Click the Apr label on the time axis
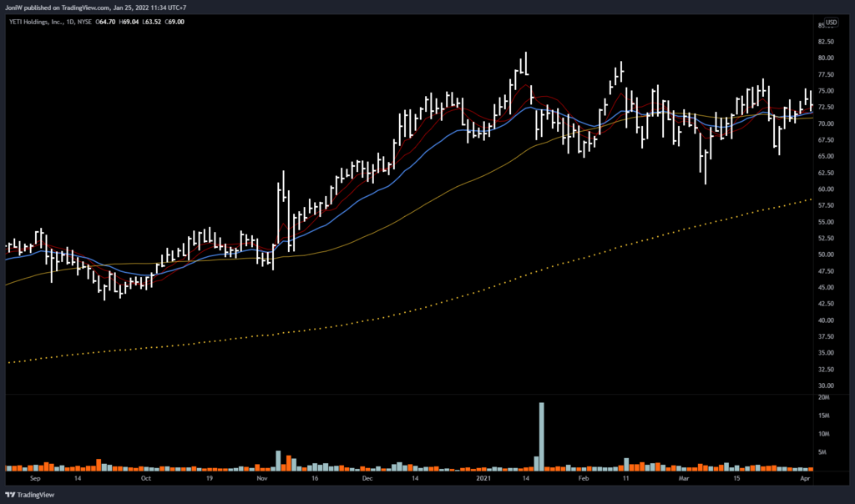Screen dimensions: 855x504 802,480
